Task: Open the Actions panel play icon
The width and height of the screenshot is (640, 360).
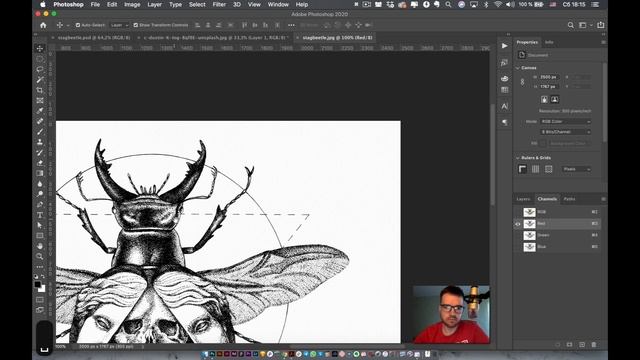Action: [x=505, y=46]
